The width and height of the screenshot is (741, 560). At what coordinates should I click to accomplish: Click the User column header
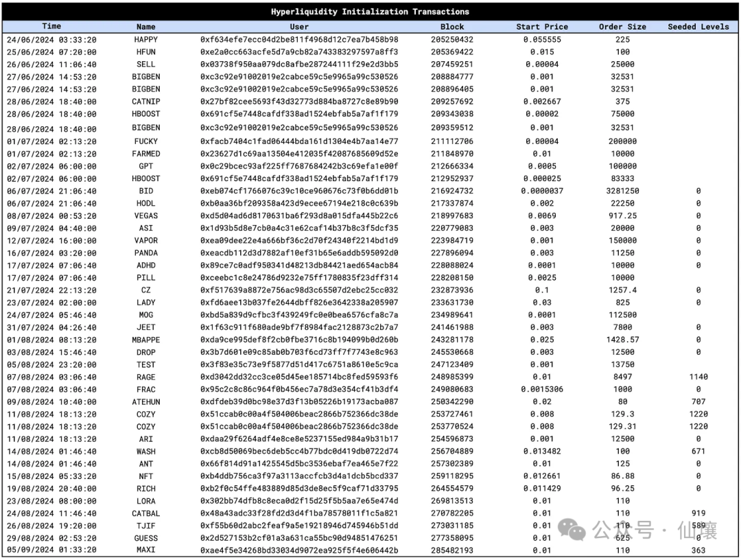pyautogui.click(x=299, y=27)
